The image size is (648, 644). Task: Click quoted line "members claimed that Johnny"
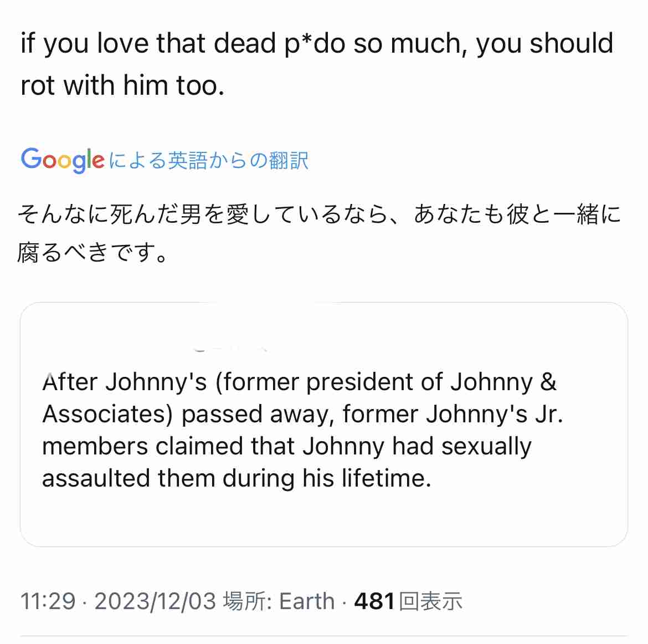coord(286,446)
